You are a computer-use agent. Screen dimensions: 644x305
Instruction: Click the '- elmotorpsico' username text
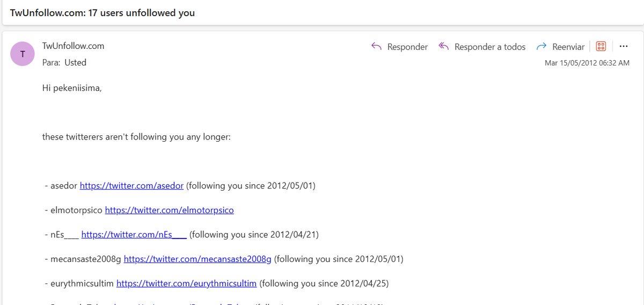click(x=74, y=210)
